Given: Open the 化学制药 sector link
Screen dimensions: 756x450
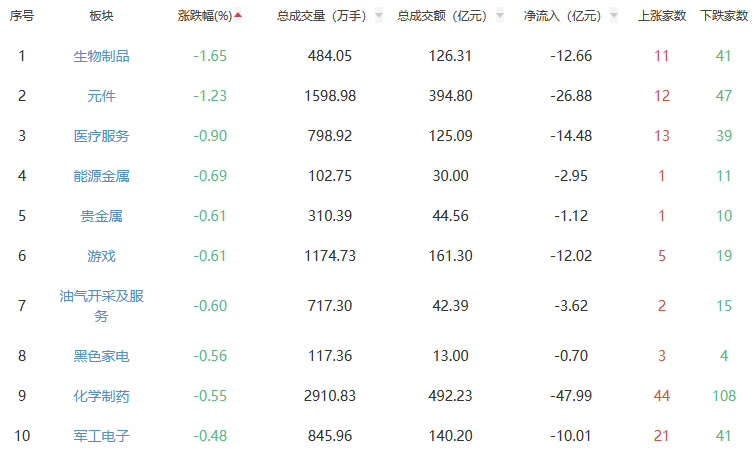Looking at the screenshot, I should tap(101, 396).
